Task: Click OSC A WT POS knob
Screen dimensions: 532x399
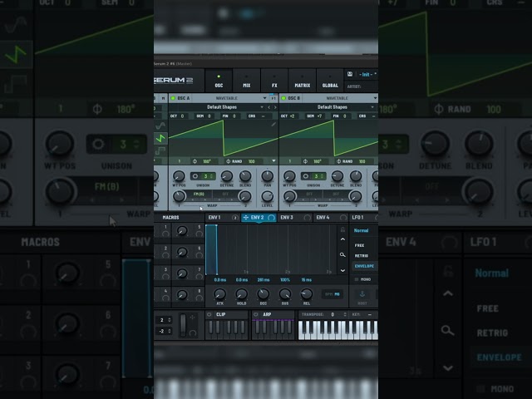Action: 179,176
